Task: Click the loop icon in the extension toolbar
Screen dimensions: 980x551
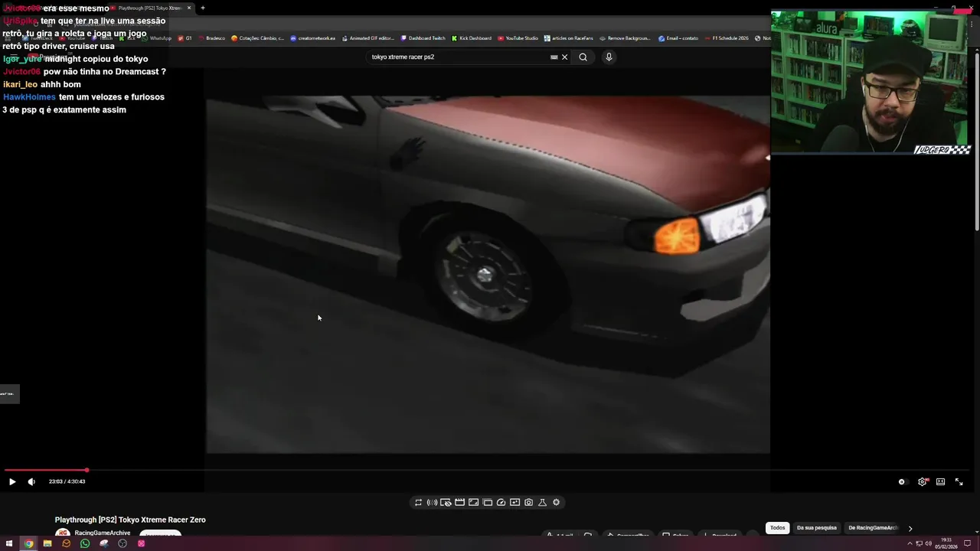Action: [418, 503]
